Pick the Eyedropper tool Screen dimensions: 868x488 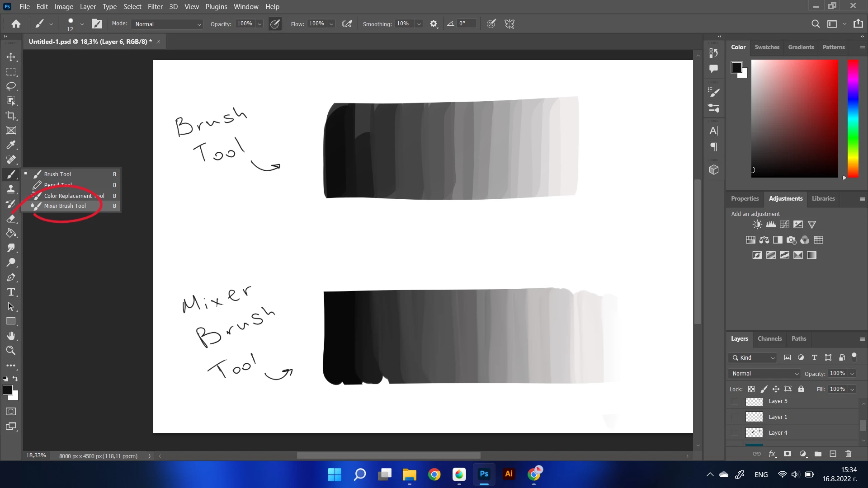[11, 145]
